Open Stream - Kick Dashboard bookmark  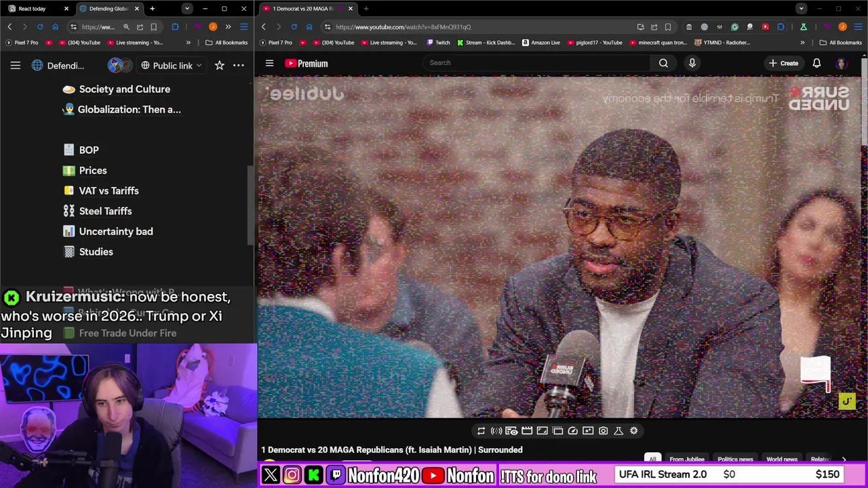(x=486, y=43)
